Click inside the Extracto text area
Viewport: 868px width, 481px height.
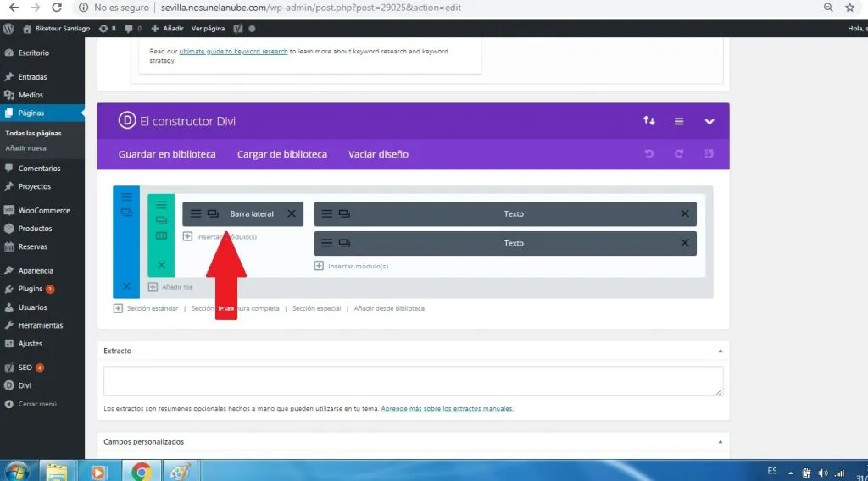[x=413, y=381]
